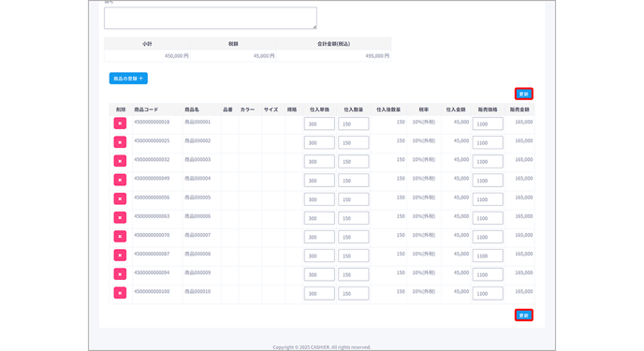The height and width of the screenshot is (351, 644).
Task: Delete the row for 商品000007
Action: (x=120, y=237)
